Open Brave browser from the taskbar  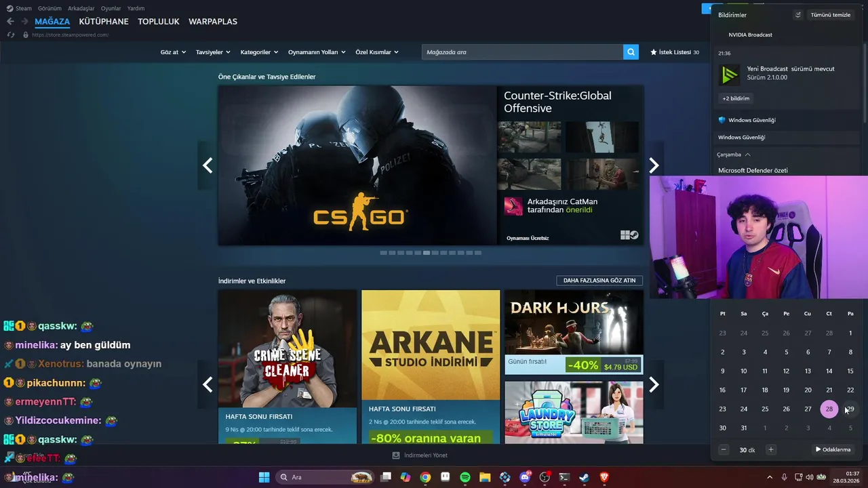[604, 477]
